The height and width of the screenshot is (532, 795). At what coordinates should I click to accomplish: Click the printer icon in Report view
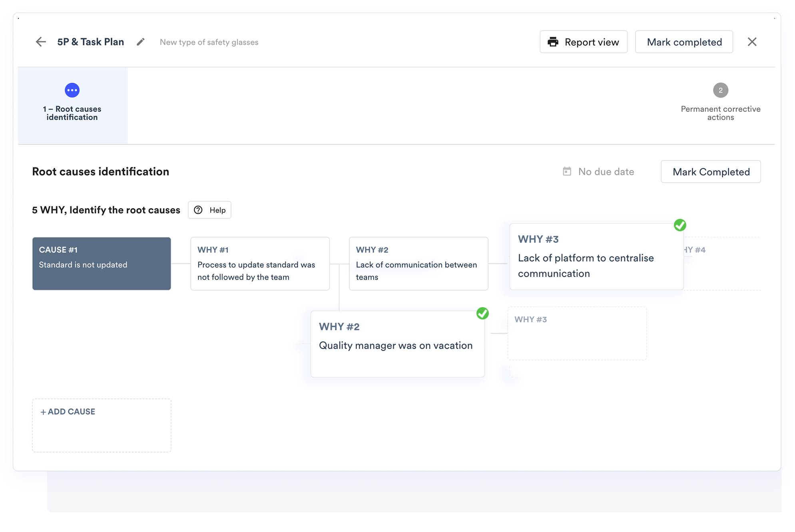553,42
